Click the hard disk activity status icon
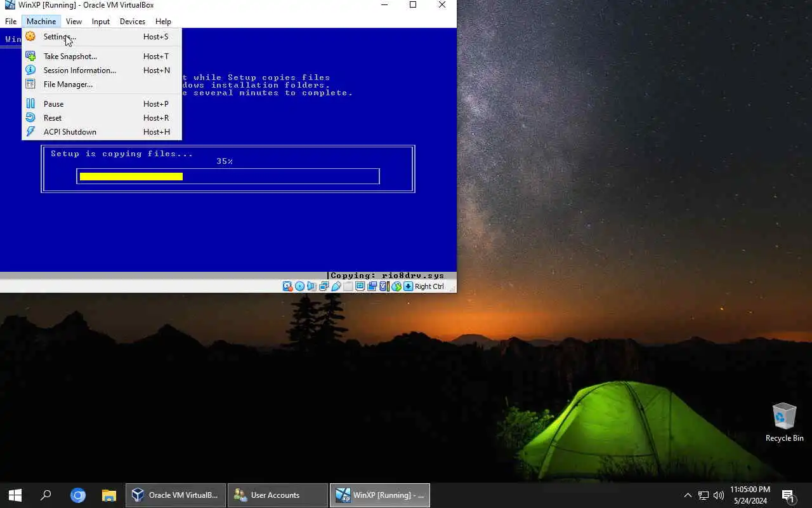812x508 pixels. (287, 286)
